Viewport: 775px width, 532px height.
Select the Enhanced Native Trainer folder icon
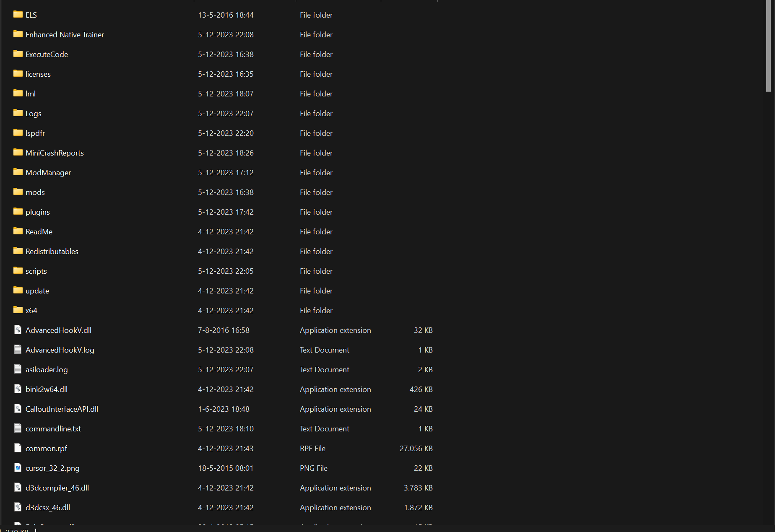(18, 34)
